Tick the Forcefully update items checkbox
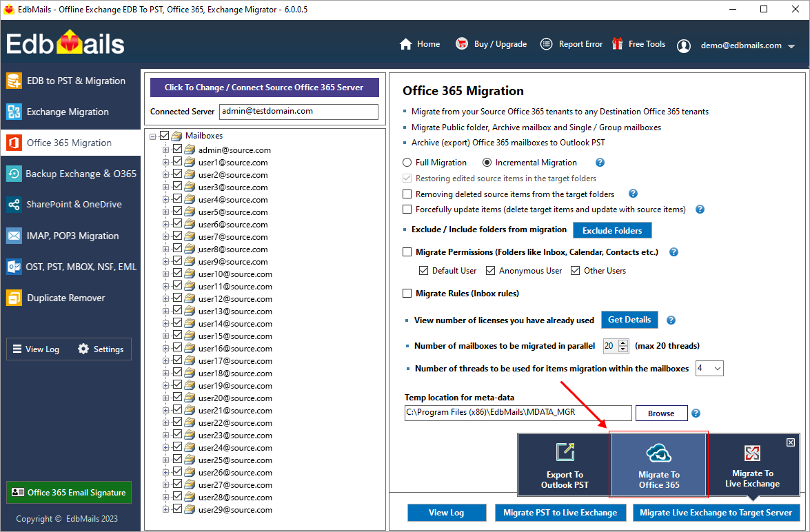810x532 pixels. [407, 209]
